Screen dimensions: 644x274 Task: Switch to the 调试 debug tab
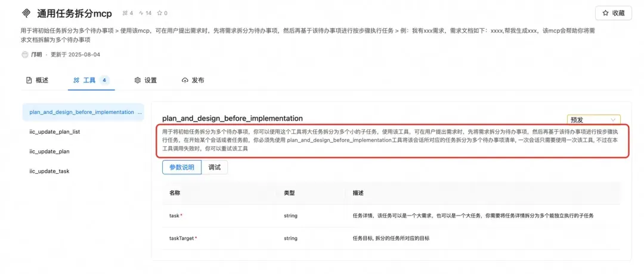click(215, 167)
